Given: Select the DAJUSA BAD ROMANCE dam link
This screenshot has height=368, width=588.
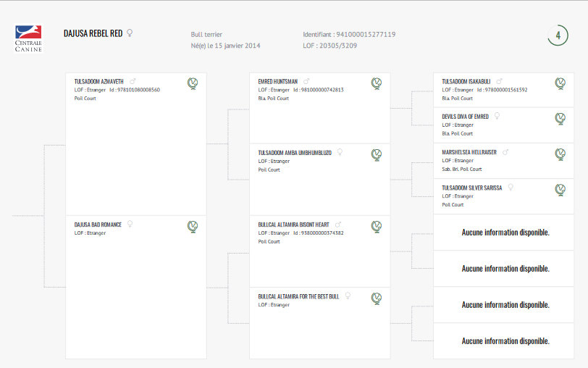Looking at the screenshot, I should [98, 225].
